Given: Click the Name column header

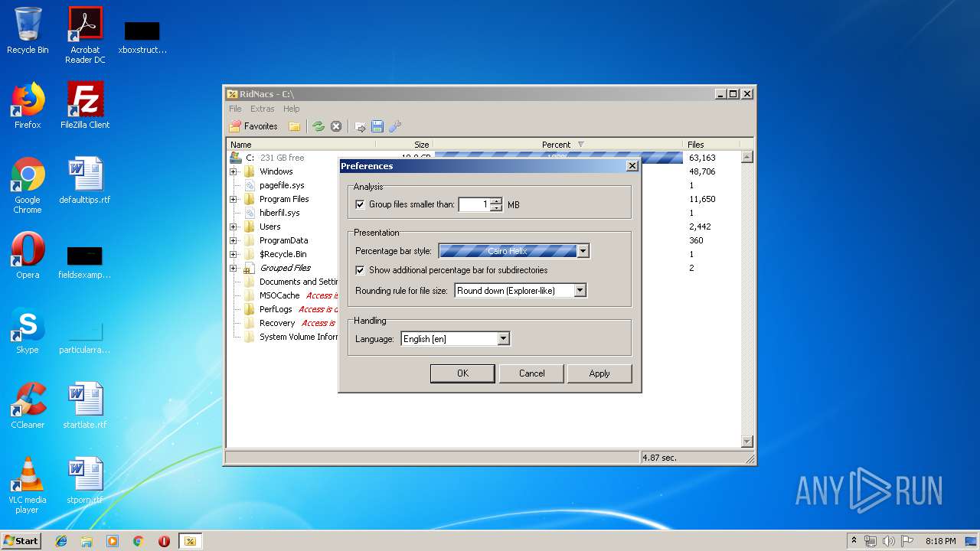Looking at the screenshot, I should click(302, 144).
